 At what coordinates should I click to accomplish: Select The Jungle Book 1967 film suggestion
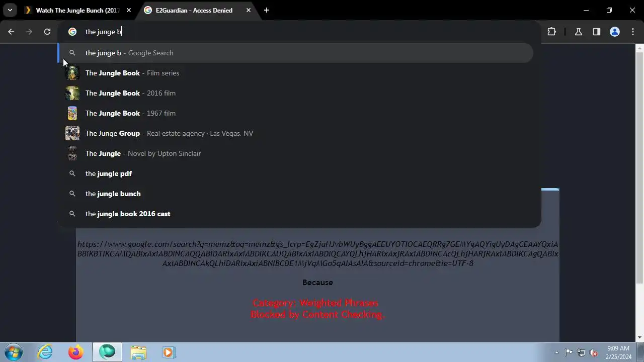tap(295, 113)
